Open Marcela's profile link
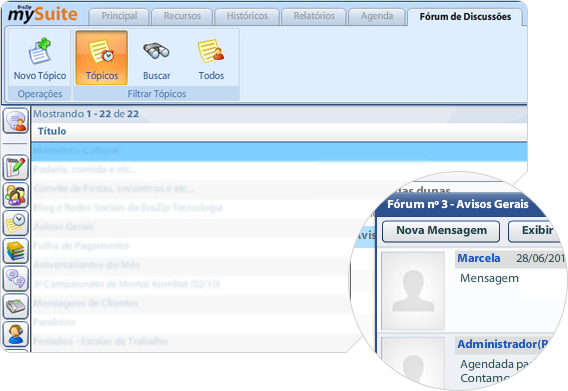This screenshot has height=391, width=568. [x=479, y=258]
